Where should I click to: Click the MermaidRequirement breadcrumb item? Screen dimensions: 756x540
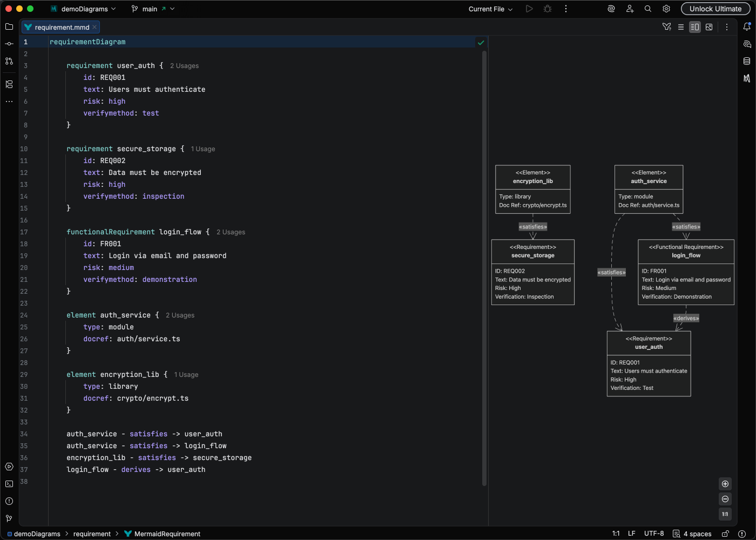(x=167, y=534)
